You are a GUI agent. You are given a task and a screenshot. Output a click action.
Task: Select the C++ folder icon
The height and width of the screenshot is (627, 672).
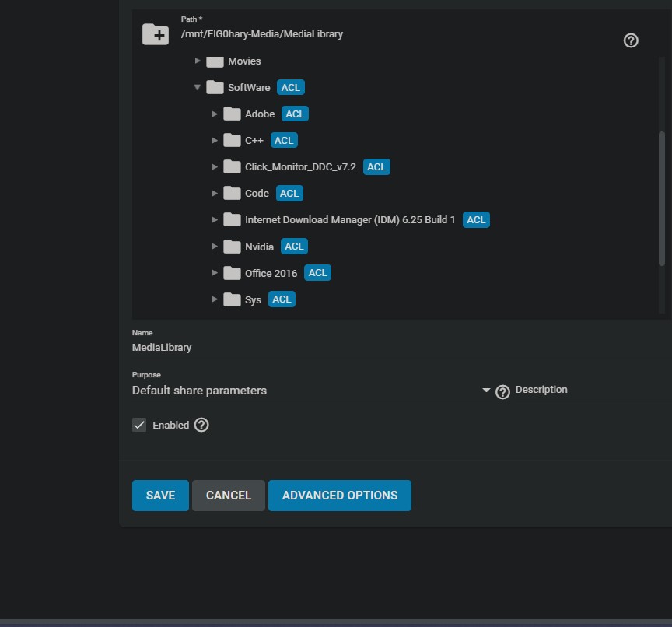tap(232, 141)
